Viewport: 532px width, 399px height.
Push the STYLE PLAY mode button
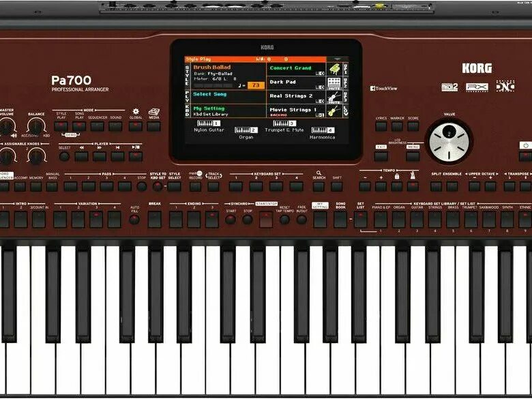61,127
